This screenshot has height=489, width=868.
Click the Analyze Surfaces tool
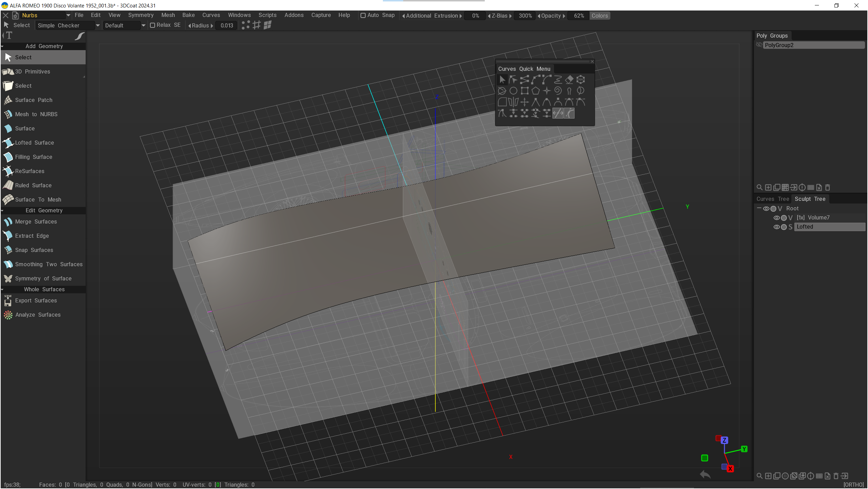pos(38,315)
